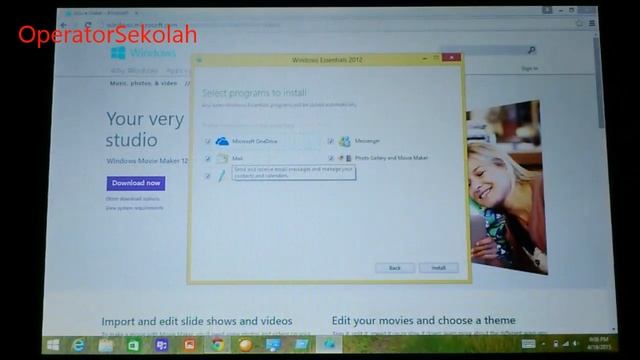Toggle Photo Gallery and Movie Maker checkbox
Screen dimensions: 640x360
coord(331,158)
